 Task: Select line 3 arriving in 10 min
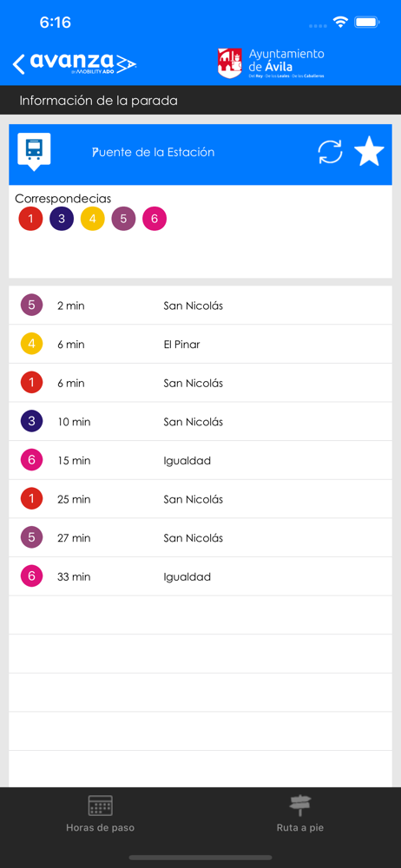[200, 422]
